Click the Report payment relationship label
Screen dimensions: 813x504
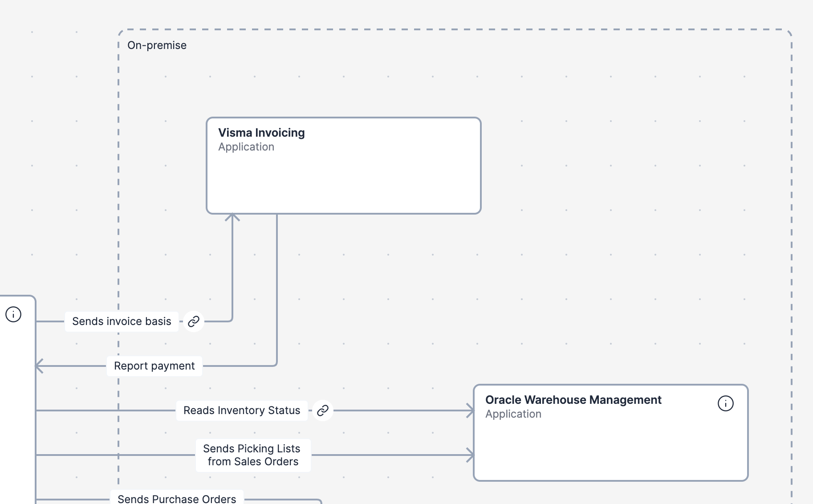[154, 366]
